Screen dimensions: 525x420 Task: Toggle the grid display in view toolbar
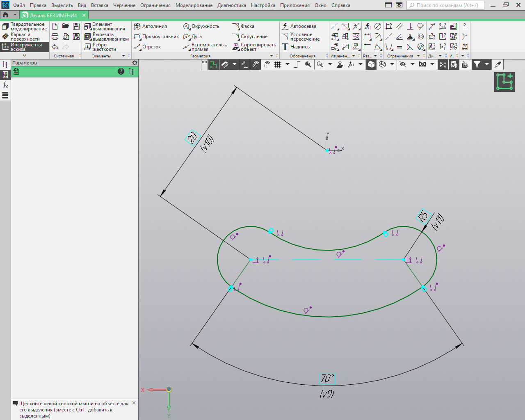pyautogui.click(x=278, y=64)
